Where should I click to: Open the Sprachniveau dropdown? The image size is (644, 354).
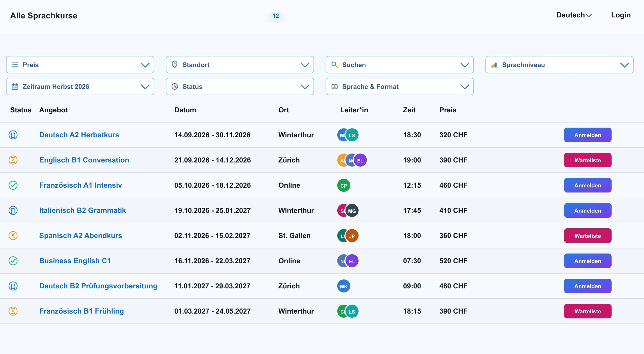pyautogui.click(x=559, y=65)
